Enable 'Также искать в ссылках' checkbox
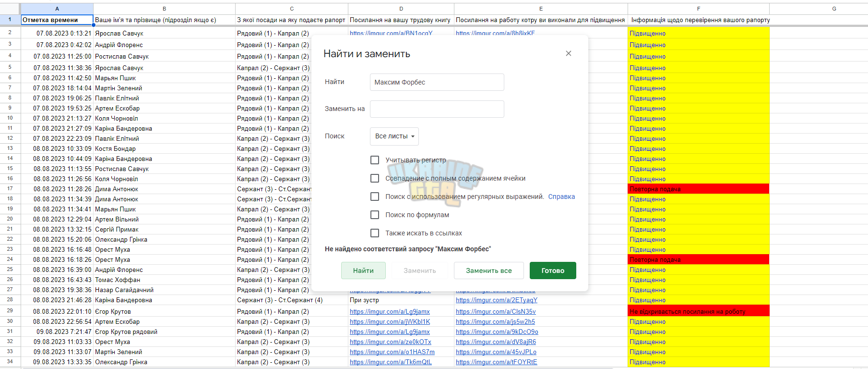 (375, 233)
